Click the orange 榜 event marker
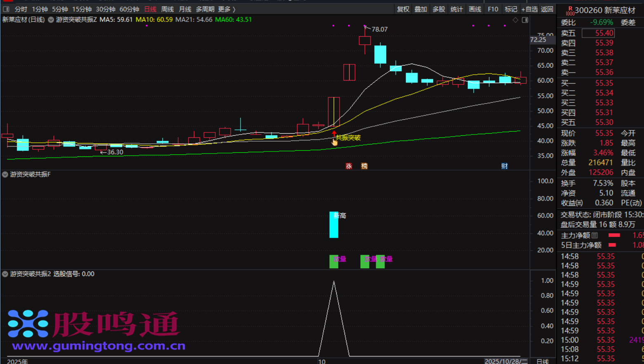The width and height of the screenshot is (644, 364). (x=364, y=166)
